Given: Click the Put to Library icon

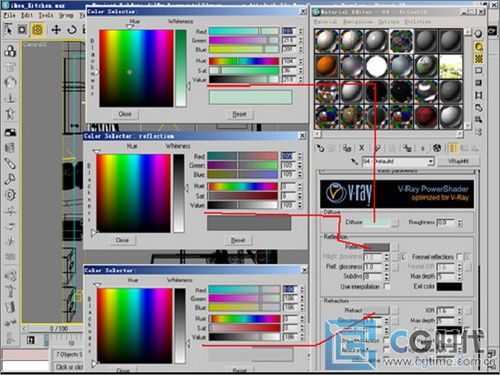Looking at the screenshot, I should pyautogui.click(x=407, y=148).
